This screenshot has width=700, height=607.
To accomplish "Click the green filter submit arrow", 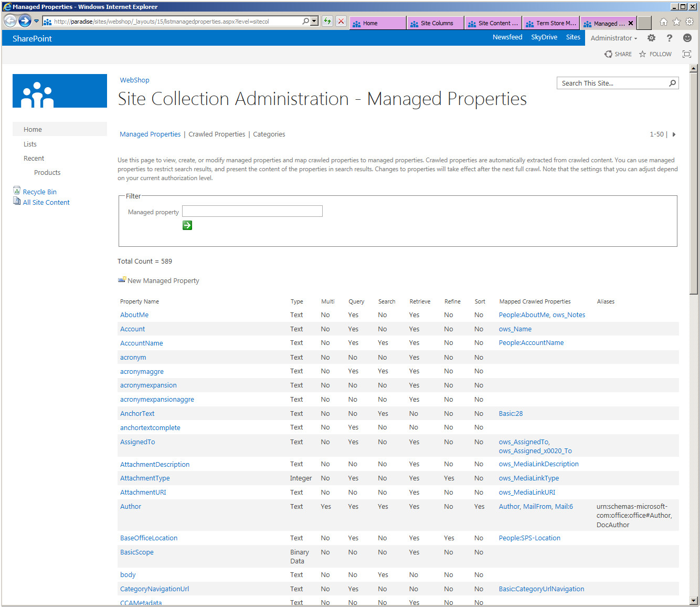I will [x=187, y=225].
